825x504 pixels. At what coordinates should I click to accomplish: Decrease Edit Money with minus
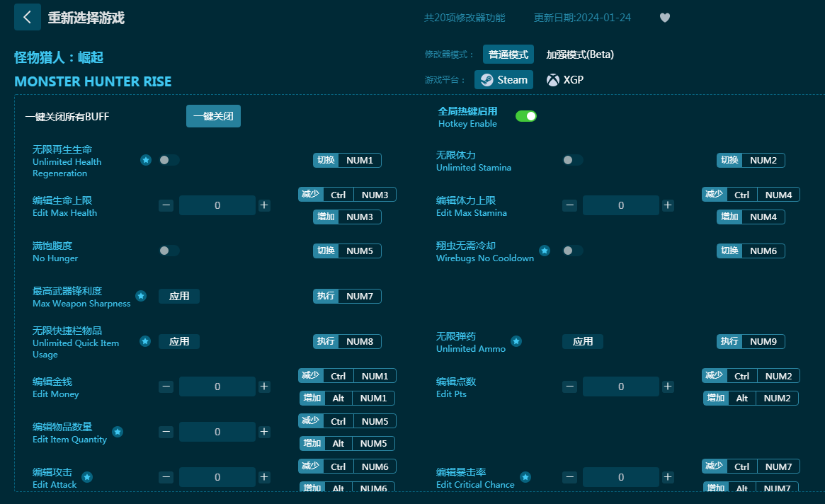[166, 386]
